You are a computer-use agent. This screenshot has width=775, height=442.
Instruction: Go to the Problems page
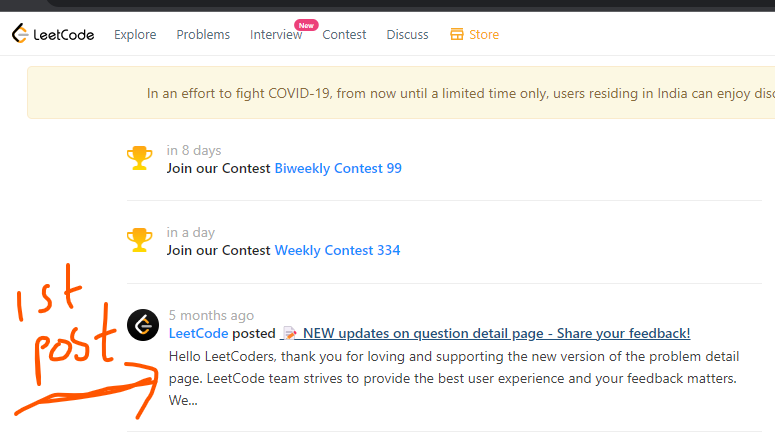point(203,35)
